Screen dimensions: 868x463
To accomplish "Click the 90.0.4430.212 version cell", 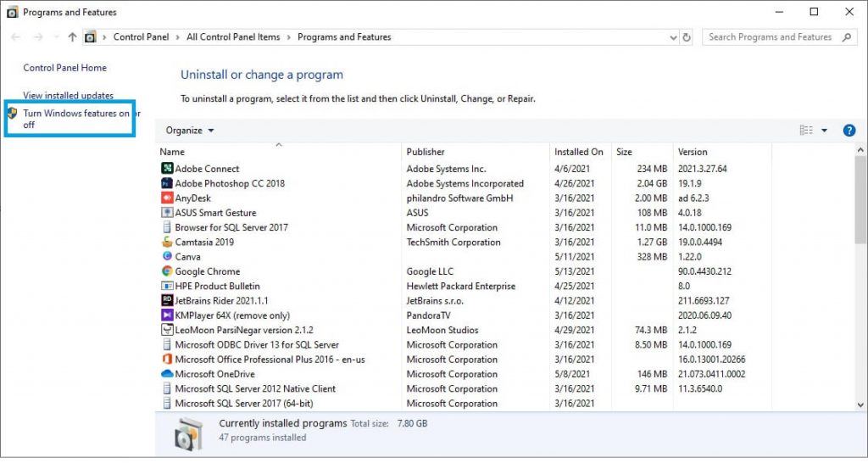I will pos(704,271).
